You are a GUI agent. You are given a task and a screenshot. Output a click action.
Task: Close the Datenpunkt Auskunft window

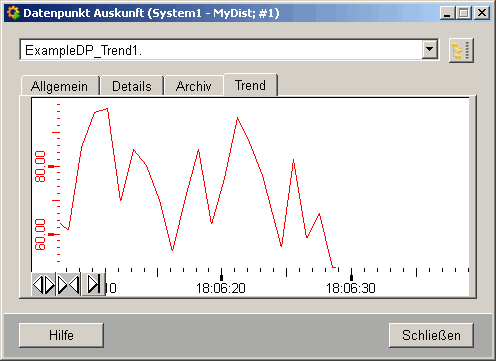click(482, 13)
